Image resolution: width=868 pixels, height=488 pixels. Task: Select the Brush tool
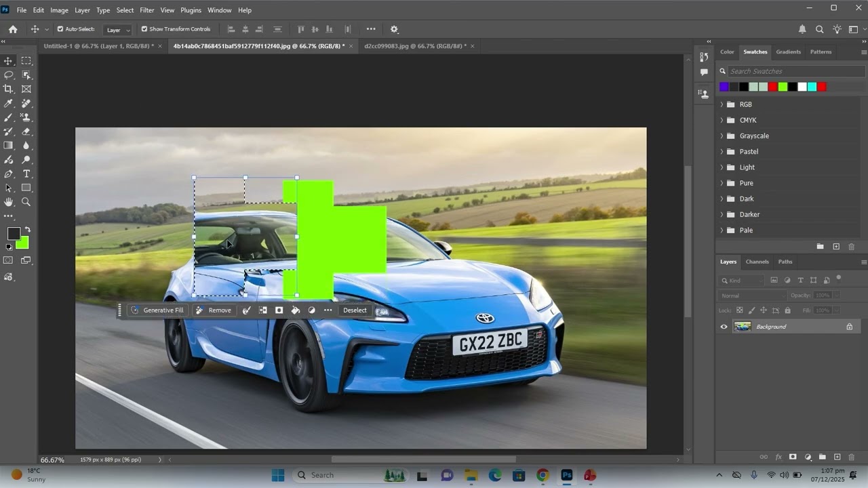click(x=9, y=117)
